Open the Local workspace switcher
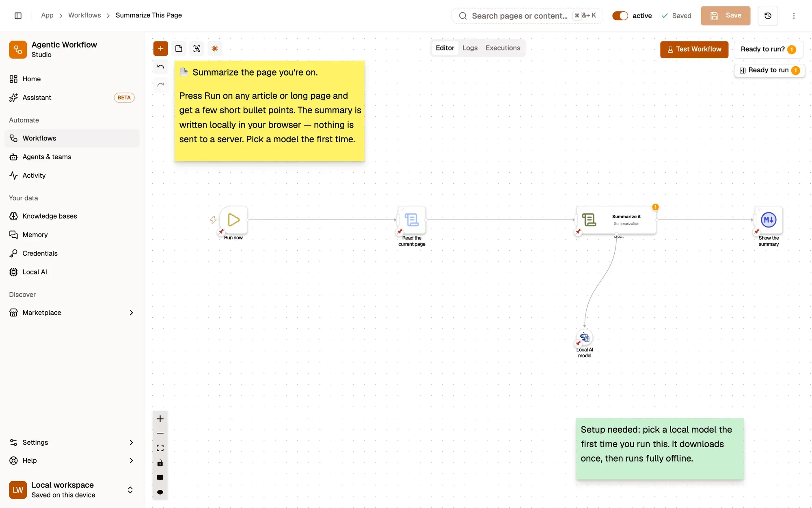Viewport: 812px width, 508px height. (72, 490)
